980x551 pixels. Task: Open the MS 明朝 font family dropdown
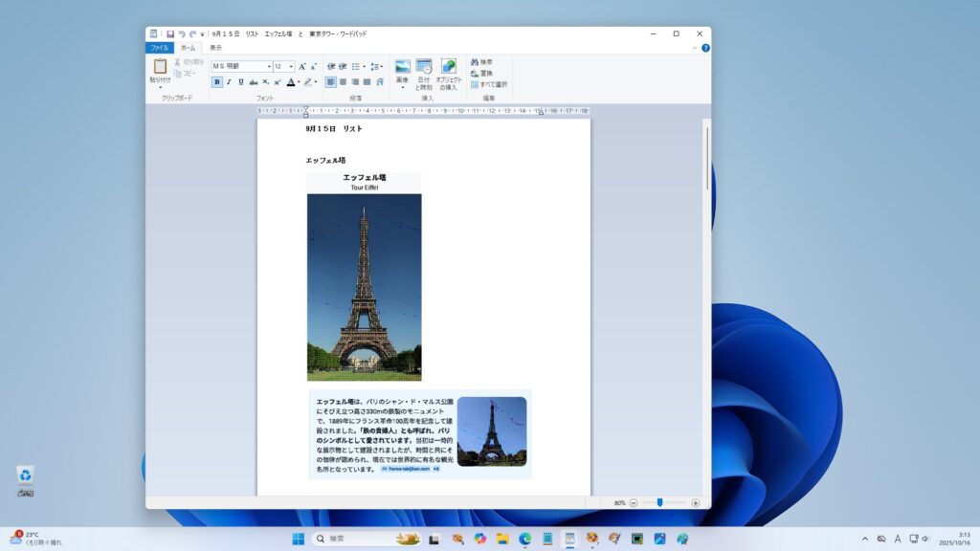point(269,66)
